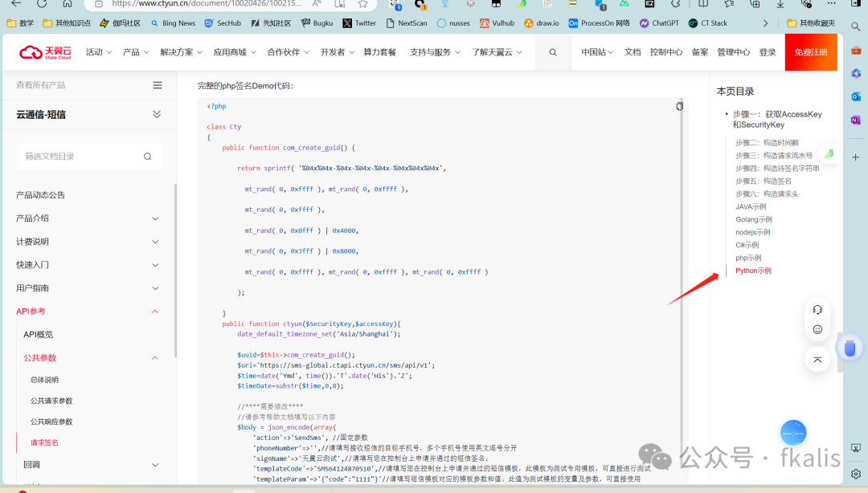Open the OneNote sidebar icon
This screenshot has height=493, width=868.
pyautogui.click(x=856, y=120)
